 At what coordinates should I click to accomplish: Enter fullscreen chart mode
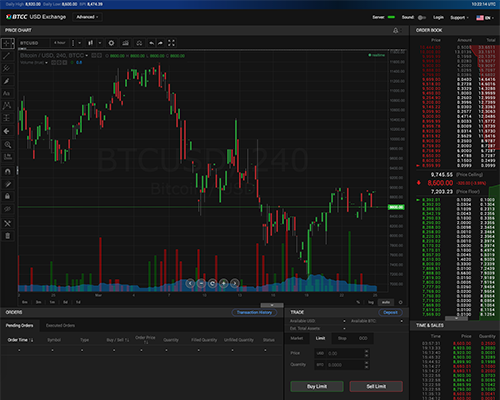coord(171,43)
